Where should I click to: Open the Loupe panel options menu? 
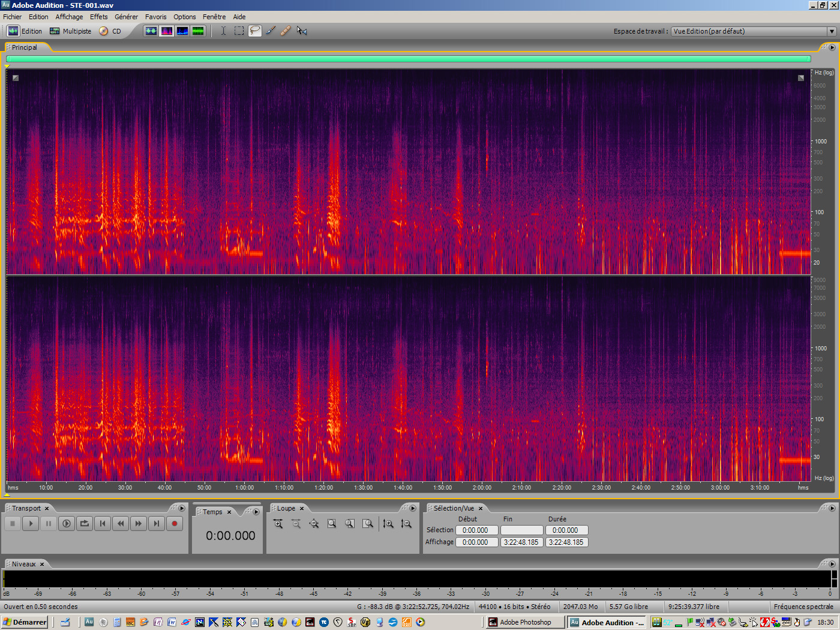(413, 508)
